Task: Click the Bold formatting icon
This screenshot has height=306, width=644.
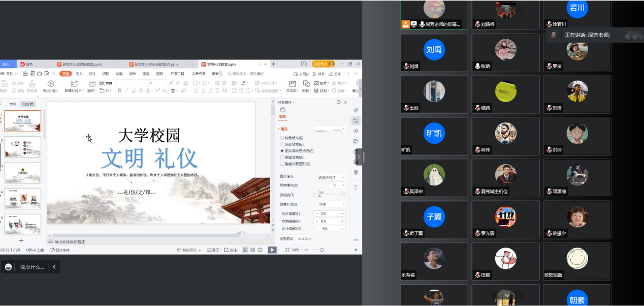Action: 120,90
